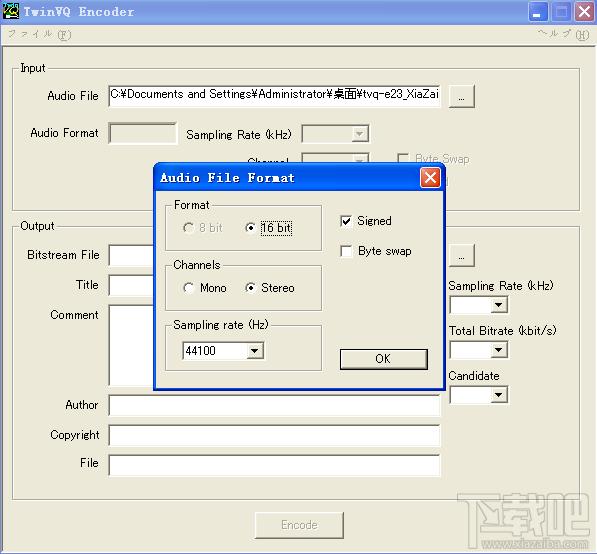Open the File (F) menu
Viewport: 597px width, 554px height.
tap(40, 35)
